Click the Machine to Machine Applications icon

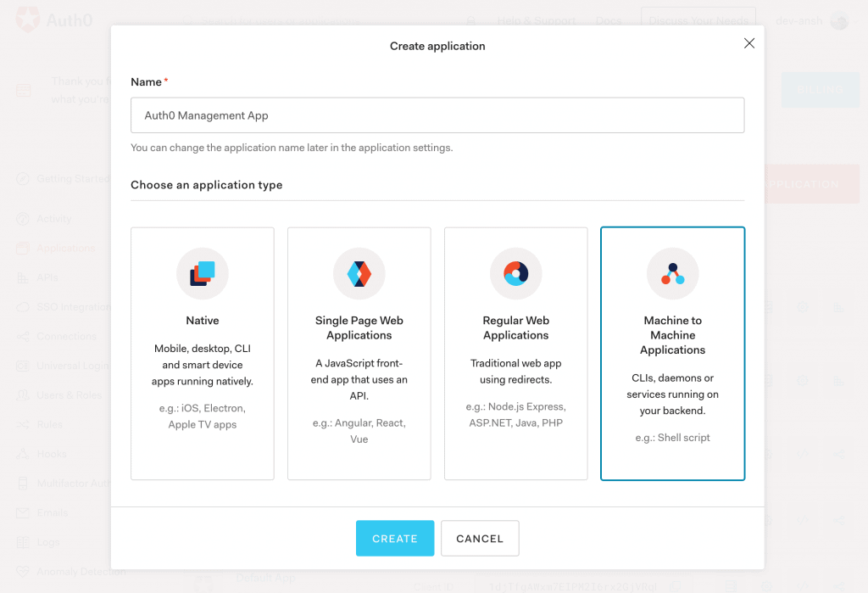(672, 273)
